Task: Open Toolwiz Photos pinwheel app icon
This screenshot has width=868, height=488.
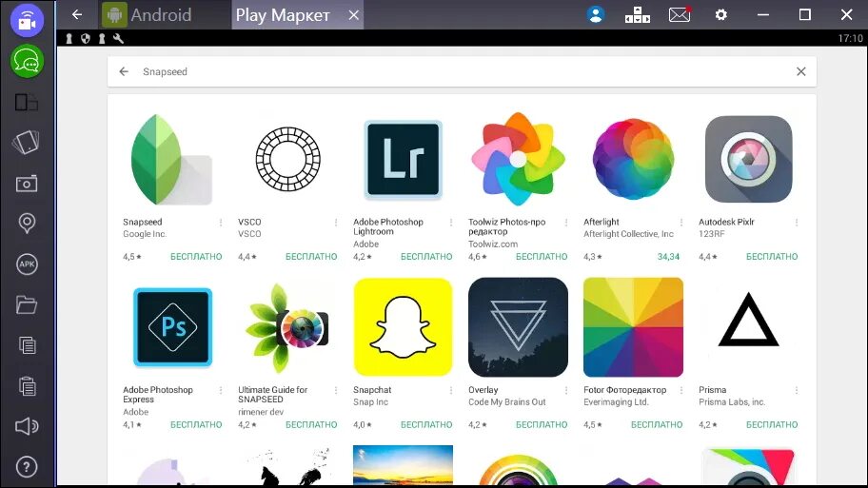Action: point(518,159)
